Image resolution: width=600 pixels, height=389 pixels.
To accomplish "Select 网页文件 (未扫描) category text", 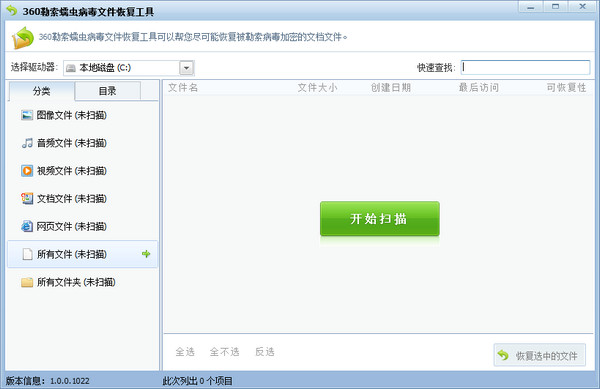I will point(72,226).
